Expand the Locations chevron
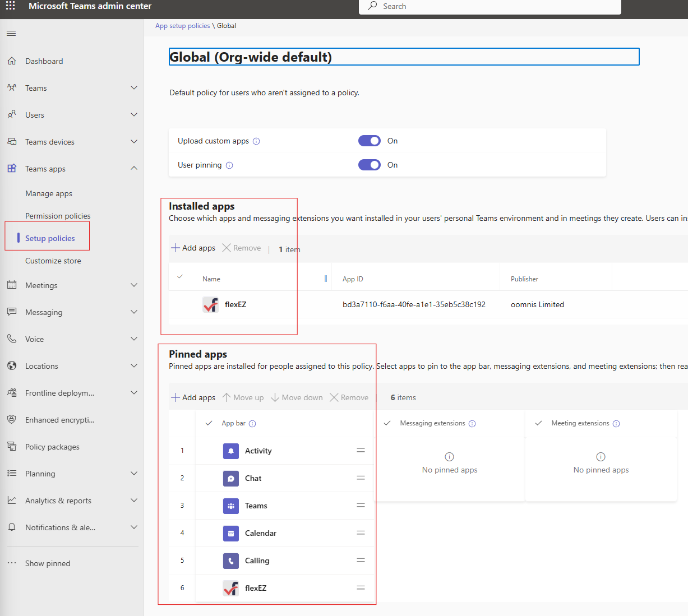Screen dimensions: 688x616 point(134,365)
